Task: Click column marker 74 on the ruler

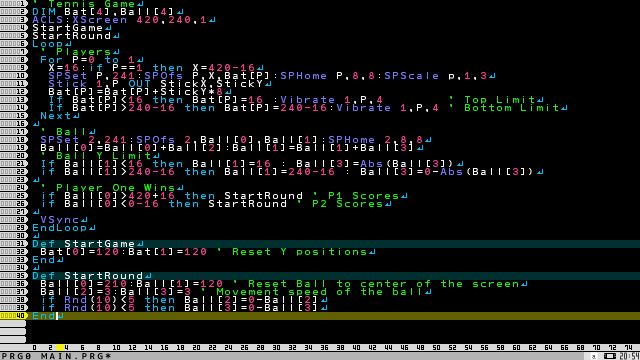Action: point(628,348)
